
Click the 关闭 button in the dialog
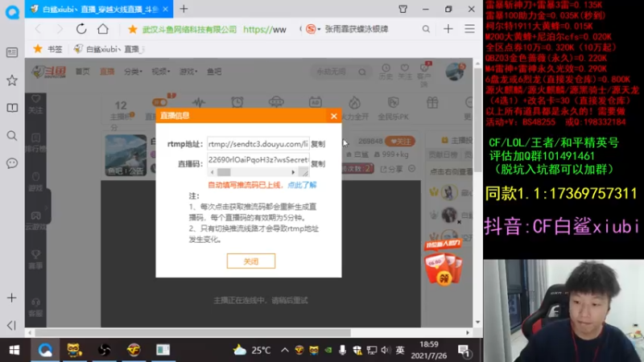251,261
